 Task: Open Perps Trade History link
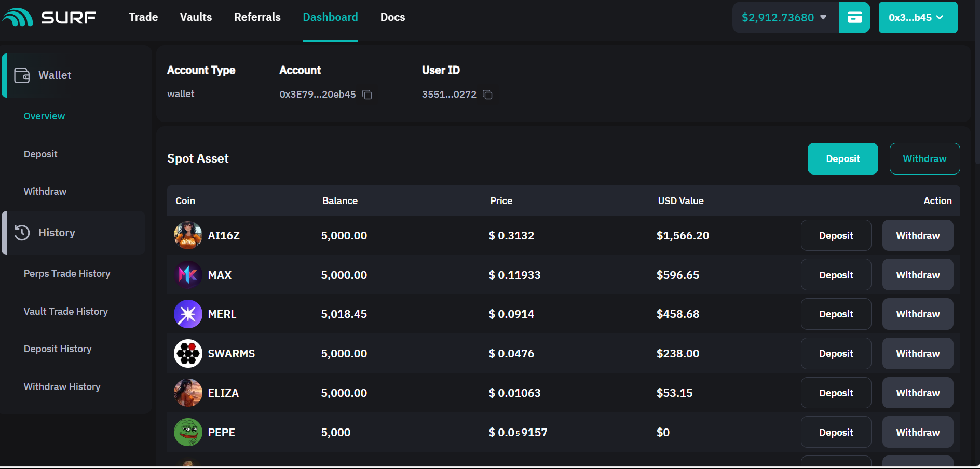pos(67,274)
